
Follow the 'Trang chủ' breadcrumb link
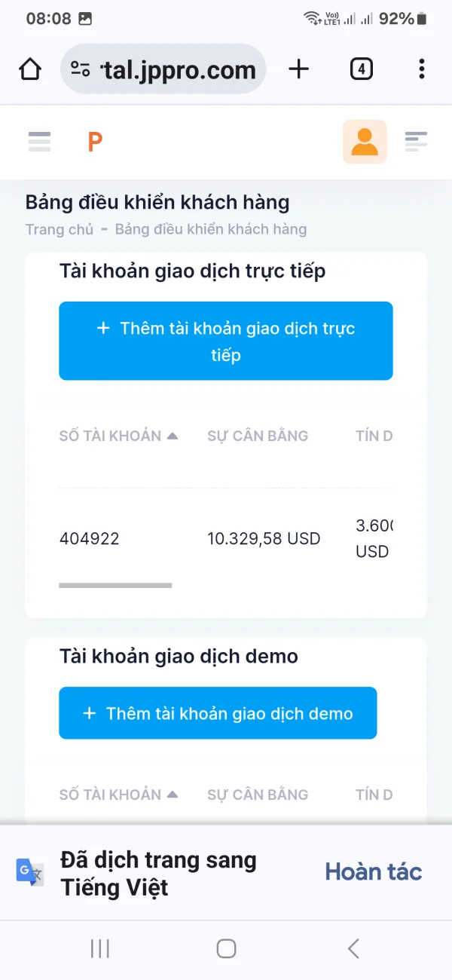pyautogui.click(x=59, y=229)
